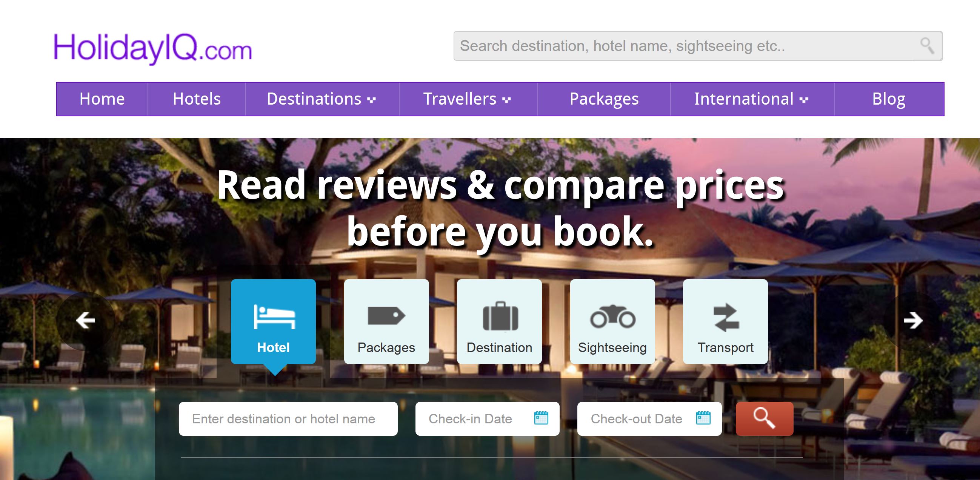Open the Check-in Date calendar icon

[541, 418]
